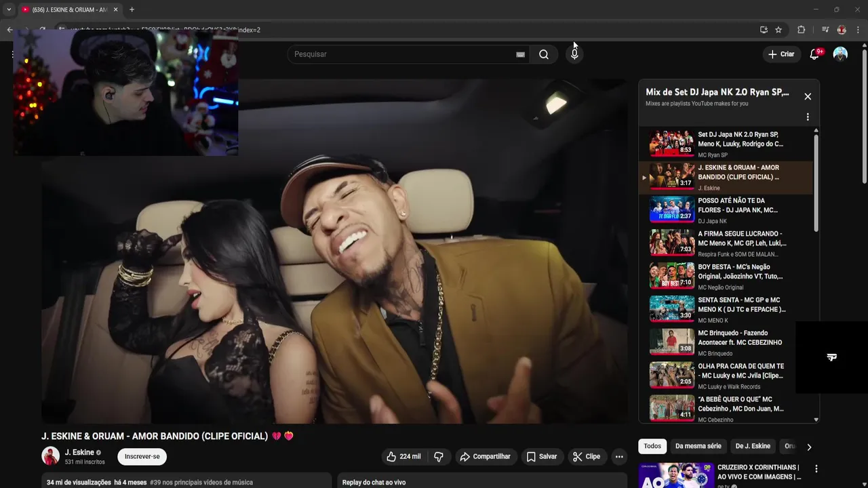Screen dimensions: 868x488
Task: Select the De J. Eskine chip
Action: click(753, 446)
